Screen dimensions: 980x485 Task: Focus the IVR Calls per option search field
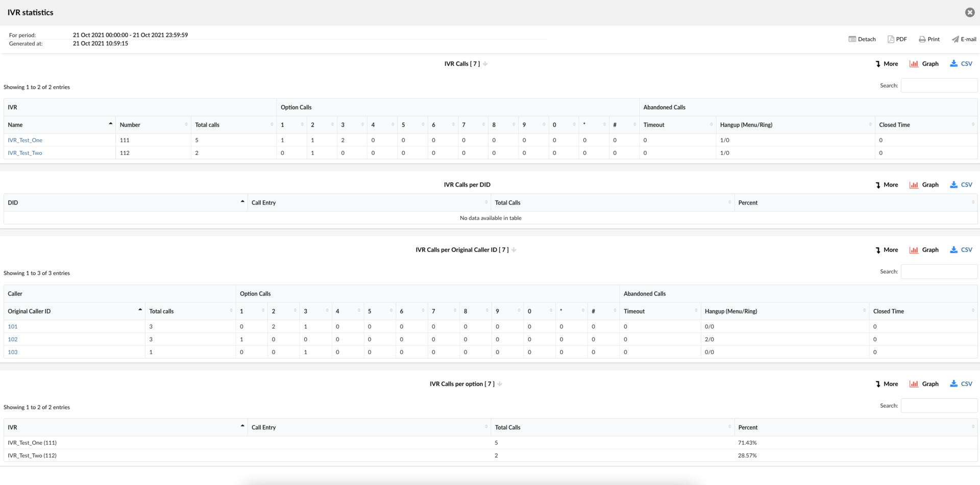pyautogui.click(x=939, y=406)
